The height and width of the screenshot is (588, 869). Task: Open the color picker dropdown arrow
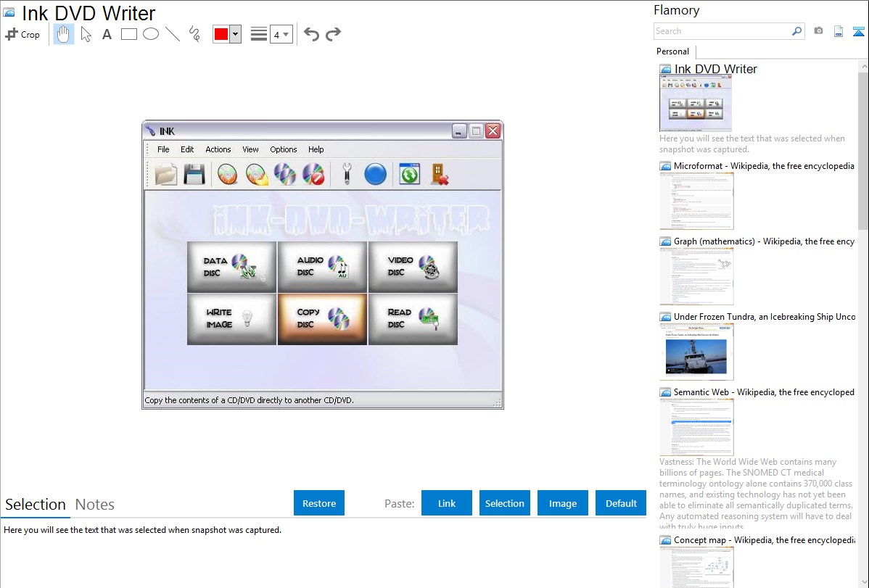(x=235, y=34)
